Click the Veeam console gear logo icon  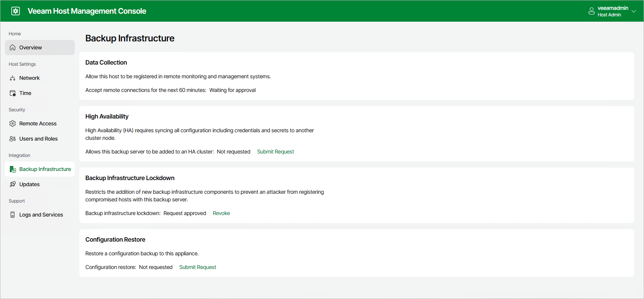pos(16,11)
